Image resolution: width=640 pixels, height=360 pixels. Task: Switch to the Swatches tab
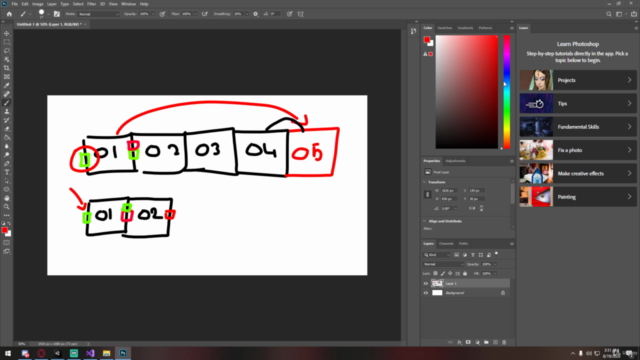[444, 28]
